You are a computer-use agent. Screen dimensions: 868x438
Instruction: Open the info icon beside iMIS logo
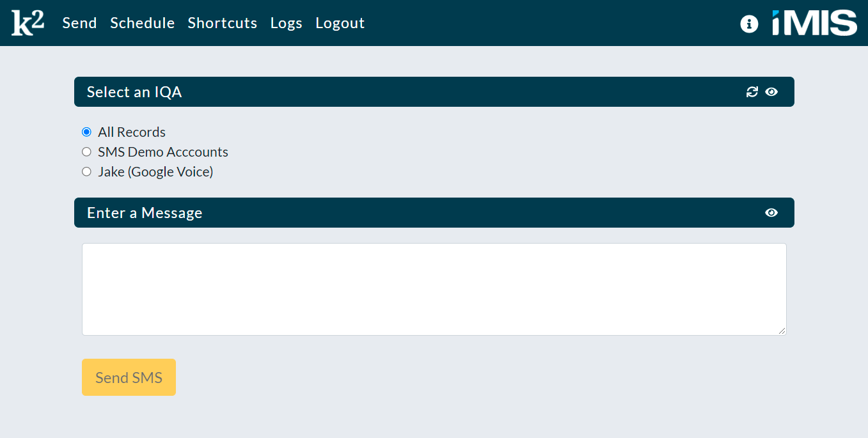click(749, 24)
